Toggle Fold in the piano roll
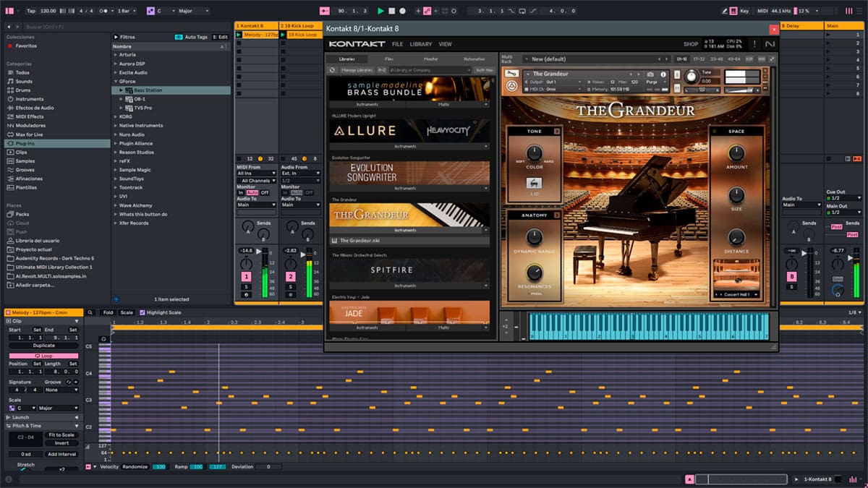This screenshot has width=868, height=488. click(108, 312)
